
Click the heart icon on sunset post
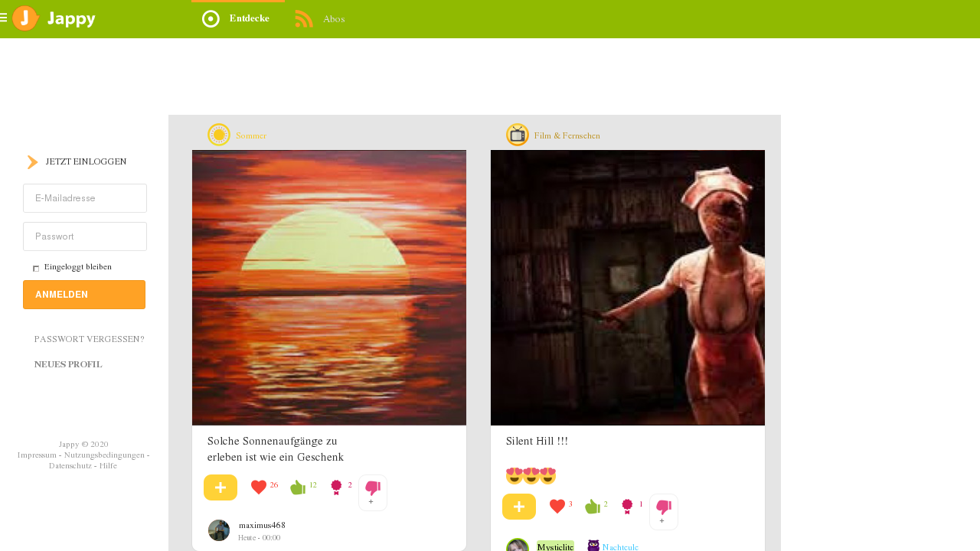click(x=259, y=487)
